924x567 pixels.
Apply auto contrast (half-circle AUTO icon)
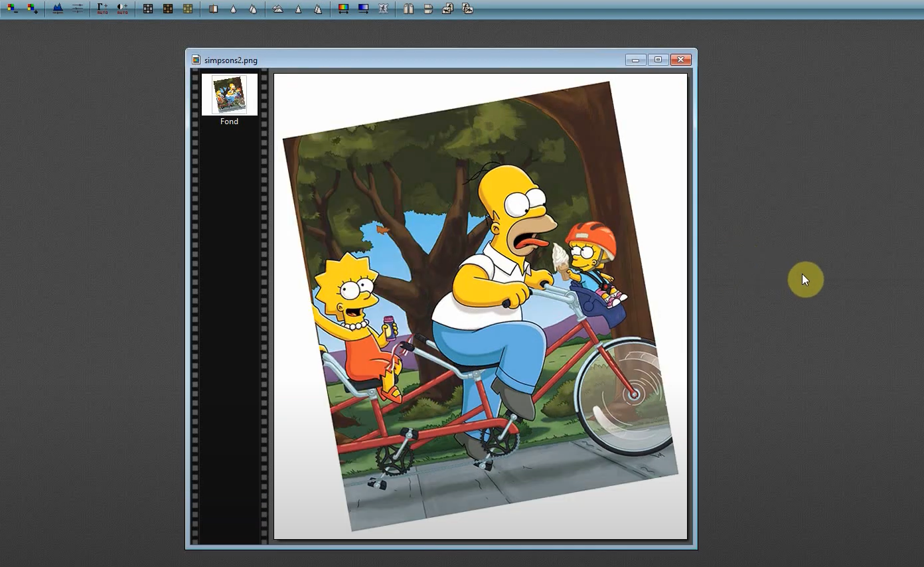click(x=122, y=9)
